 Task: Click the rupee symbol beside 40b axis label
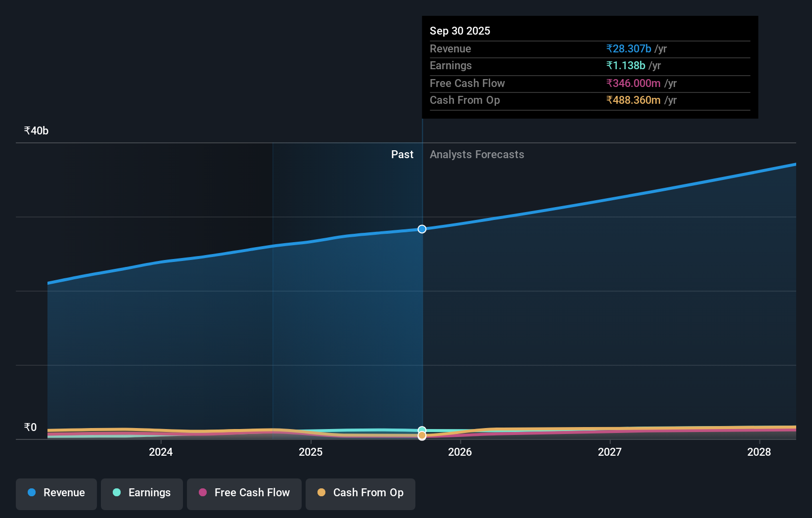click(x=26, y=130)
